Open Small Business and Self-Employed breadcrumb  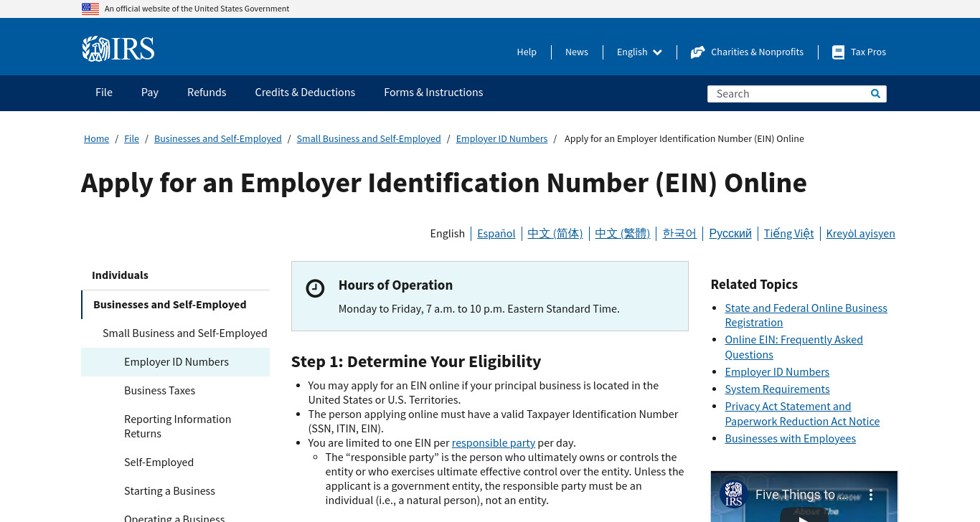[x=369, y=138]
